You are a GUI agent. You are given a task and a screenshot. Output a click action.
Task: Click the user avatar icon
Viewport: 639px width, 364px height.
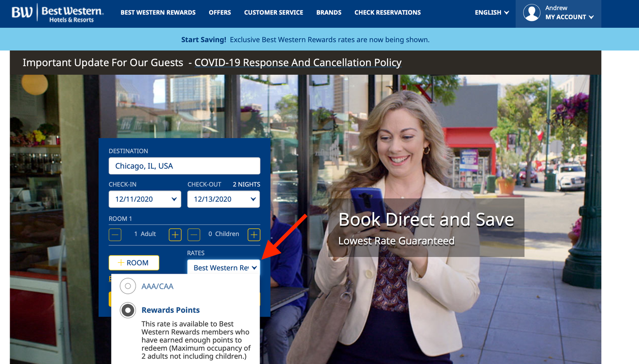(532, 14)
